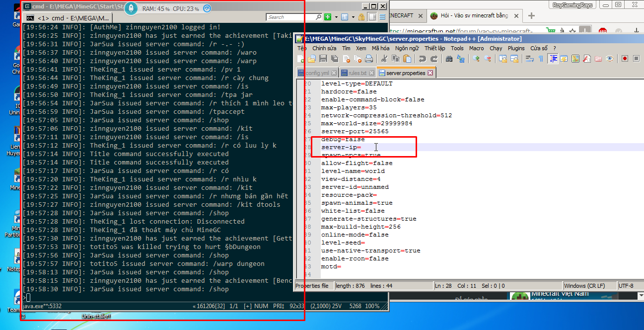Toggle alternative view icon in ConEmu
644x330 pixels.
pyautogui.click(x=372, y=17)
